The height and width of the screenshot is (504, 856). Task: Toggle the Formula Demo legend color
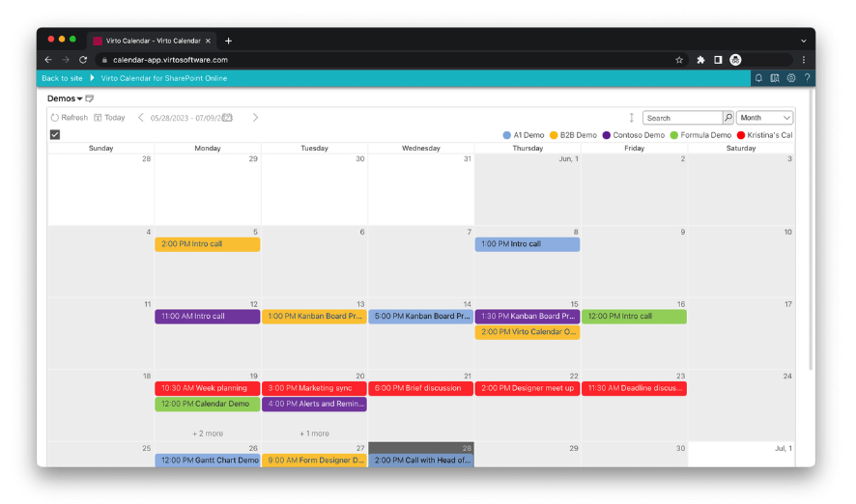pyautogui.click(x=673, y=135)
